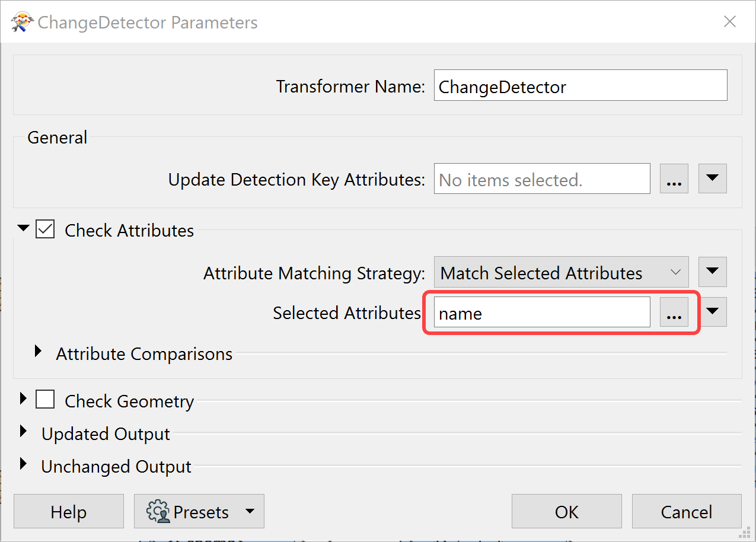Open the Attribute Matching Strategy dropdown
The height and width of the screenshot is (542, 756).
pos(561,272)
